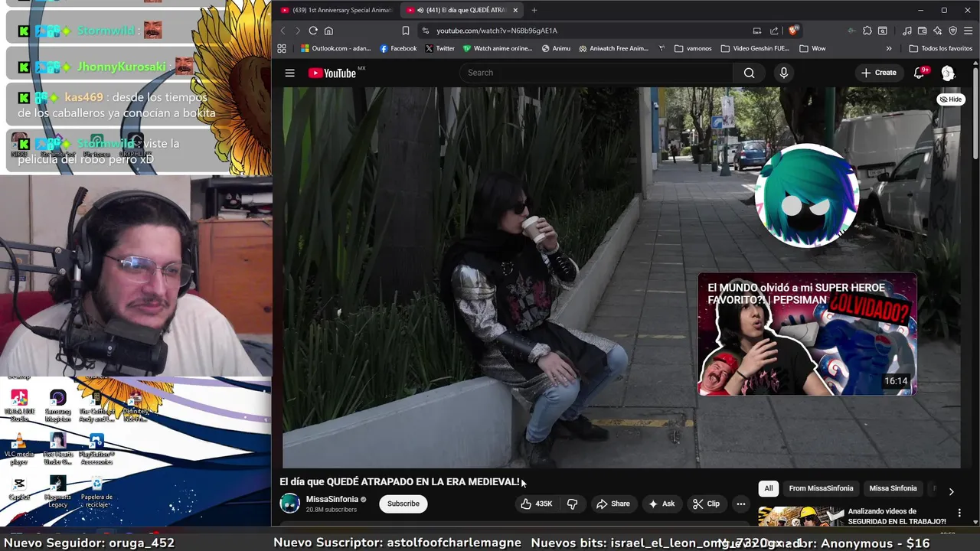Go to browser home page icon
980x551 pixels.
pyautogui.click(x=328, y=31)
